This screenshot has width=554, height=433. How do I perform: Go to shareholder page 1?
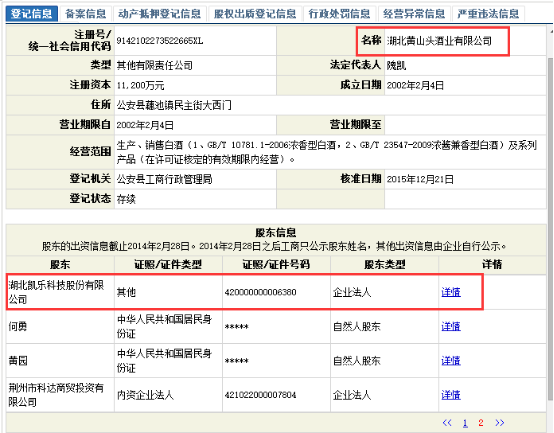[x=465, y=423]
